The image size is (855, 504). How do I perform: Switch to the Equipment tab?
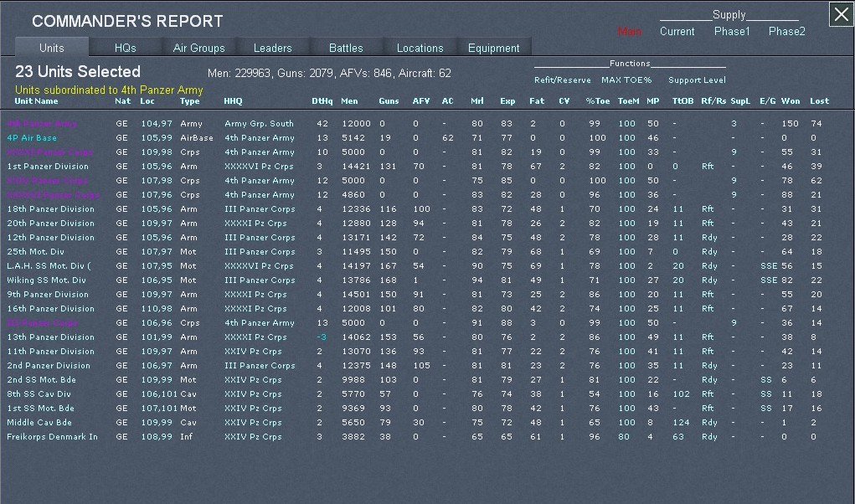point(493,48)
